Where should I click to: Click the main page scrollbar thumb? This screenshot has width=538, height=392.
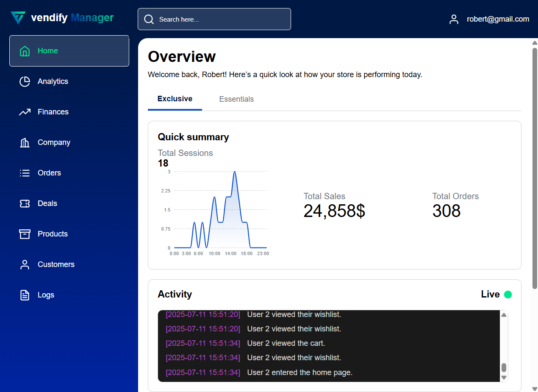point(535,168)
